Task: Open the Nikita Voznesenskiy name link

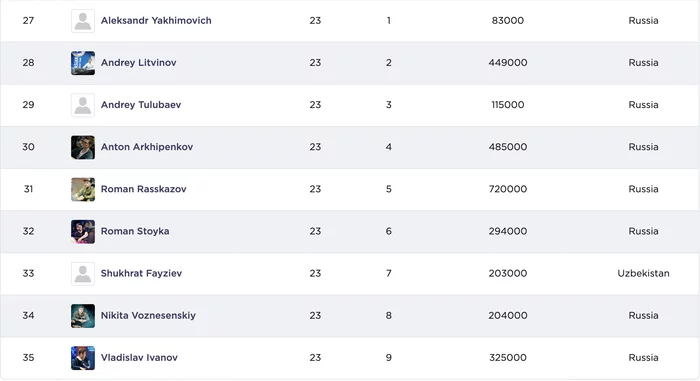Action: pos(148,315)
